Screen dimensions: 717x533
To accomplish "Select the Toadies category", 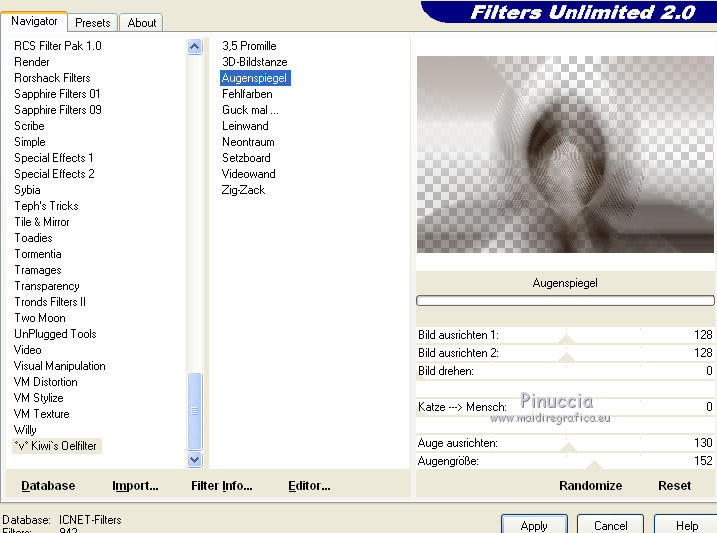I will pos(33,238).
